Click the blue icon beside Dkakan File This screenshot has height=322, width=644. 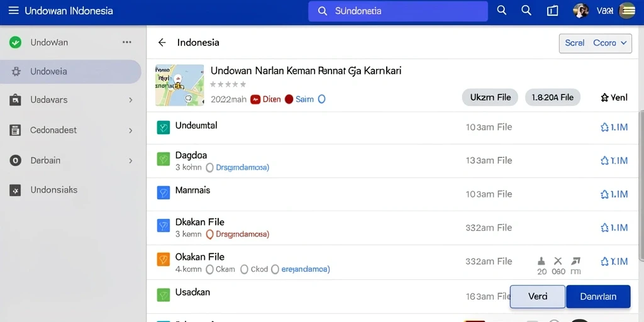point(164,226)
